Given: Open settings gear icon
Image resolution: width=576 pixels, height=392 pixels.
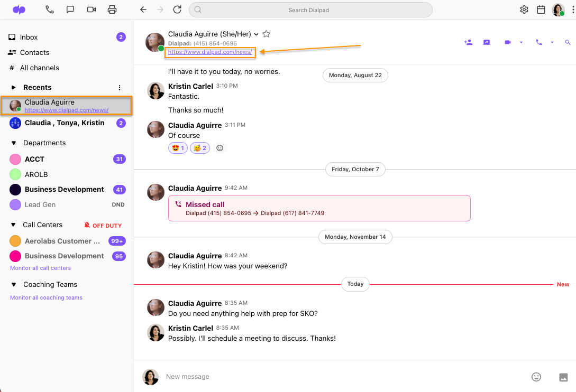Looking at the screenshot, I should [x=524, y=10].
